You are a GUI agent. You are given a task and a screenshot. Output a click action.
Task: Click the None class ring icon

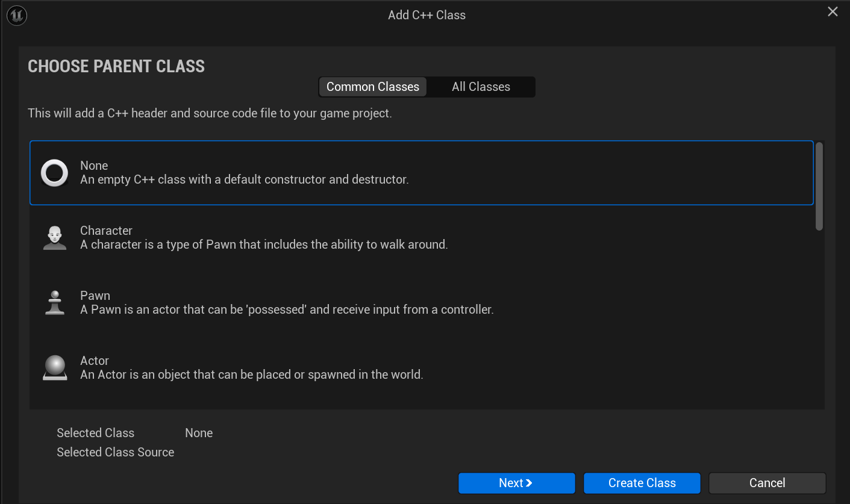pyautogui.click(x=54, y=173)
